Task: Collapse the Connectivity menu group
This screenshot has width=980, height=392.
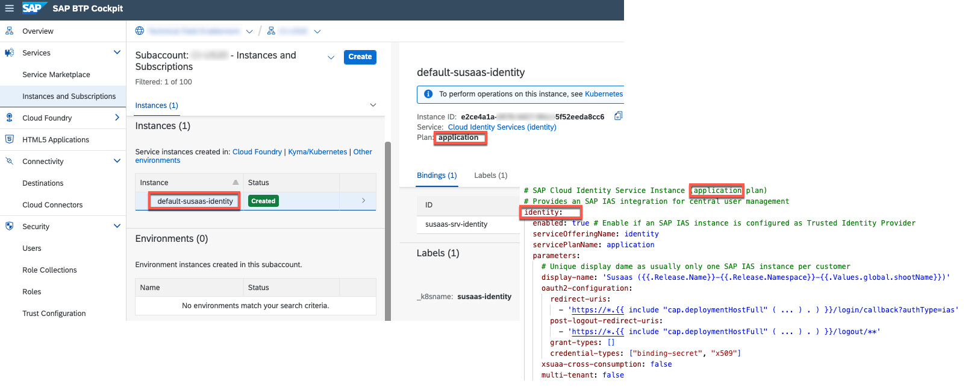Action: 117,161
